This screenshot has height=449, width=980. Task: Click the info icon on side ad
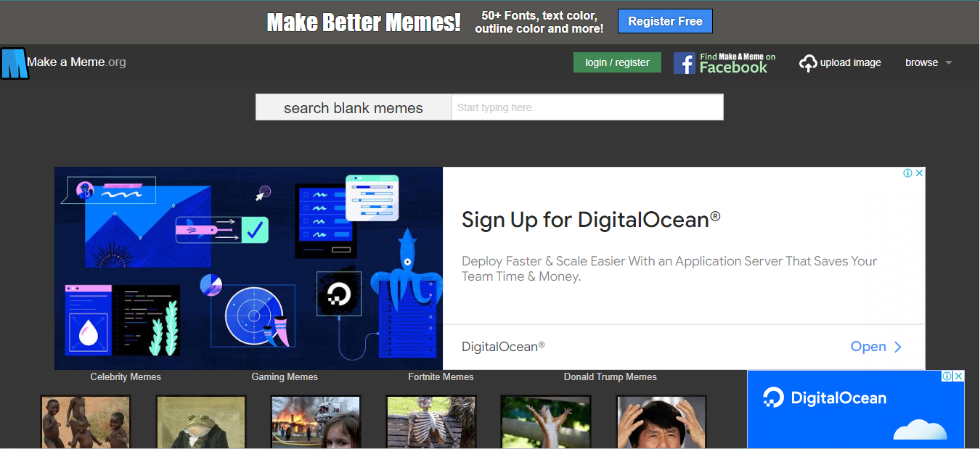tap(947, 376)
